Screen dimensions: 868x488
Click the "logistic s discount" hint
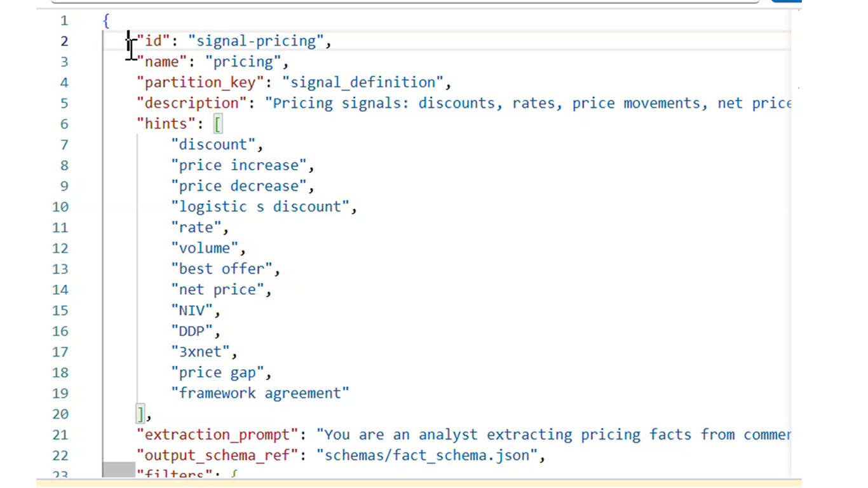click(x=260, y=207)
